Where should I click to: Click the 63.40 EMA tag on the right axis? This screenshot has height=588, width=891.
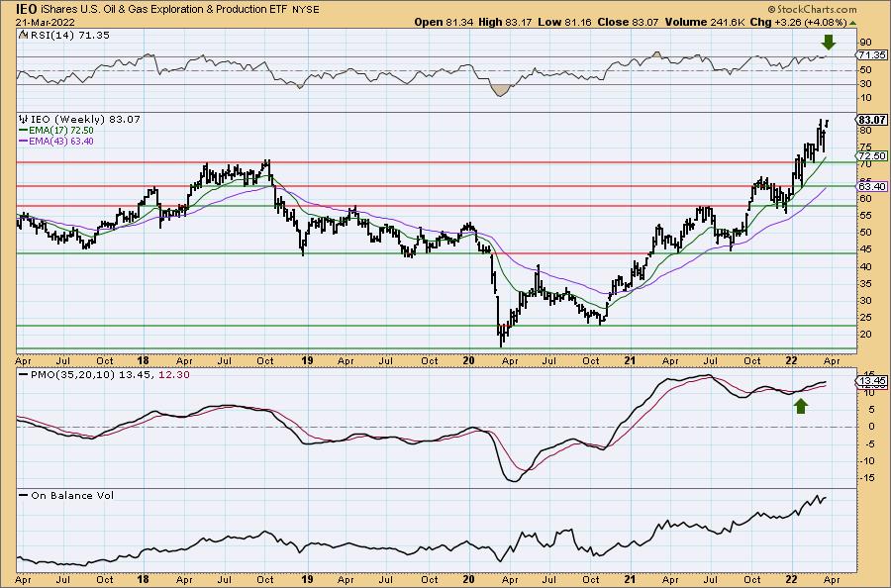(871, 186)
